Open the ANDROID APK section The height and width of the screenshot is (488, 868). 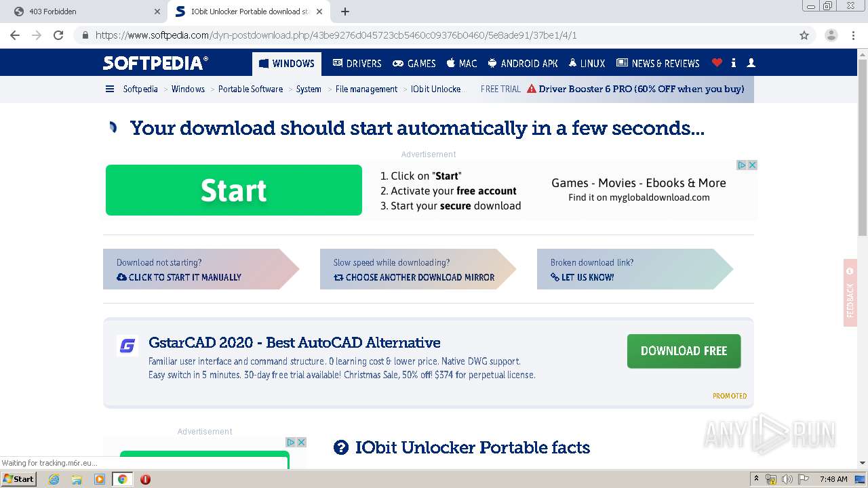[x=523, y=63]
